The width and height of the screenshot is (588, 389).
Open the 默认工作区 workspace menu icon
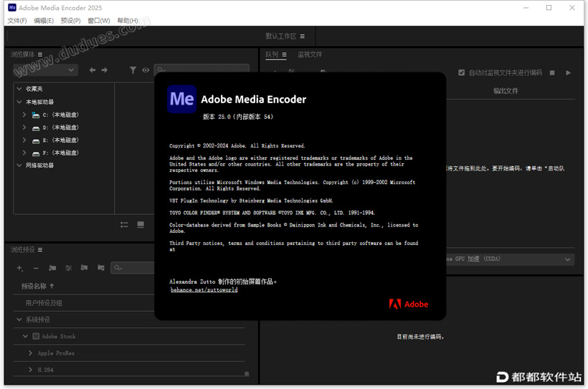[x=303, y=36]
